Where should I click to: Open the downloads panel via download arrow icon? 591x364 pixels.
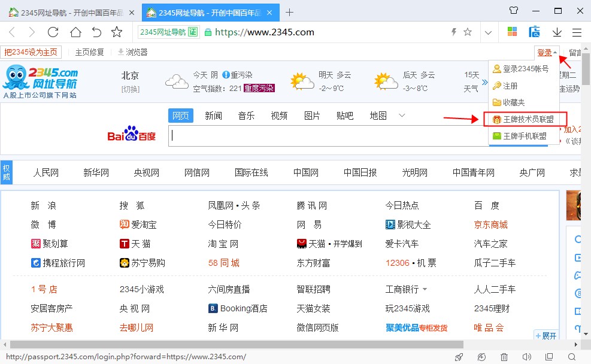coord(557,32)
